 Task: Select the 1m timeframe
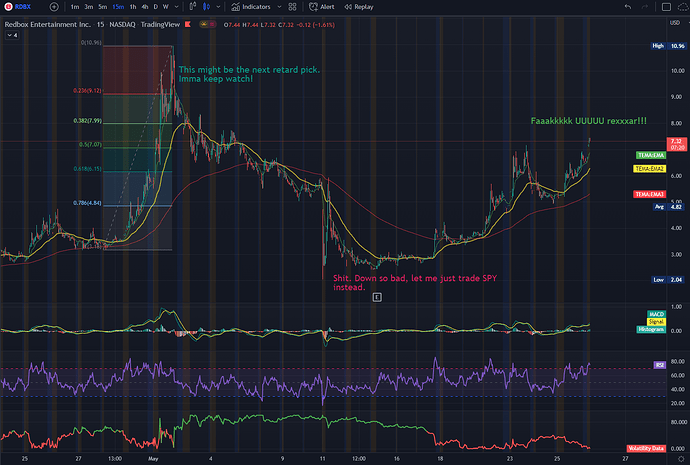click(x=75, y=7)
